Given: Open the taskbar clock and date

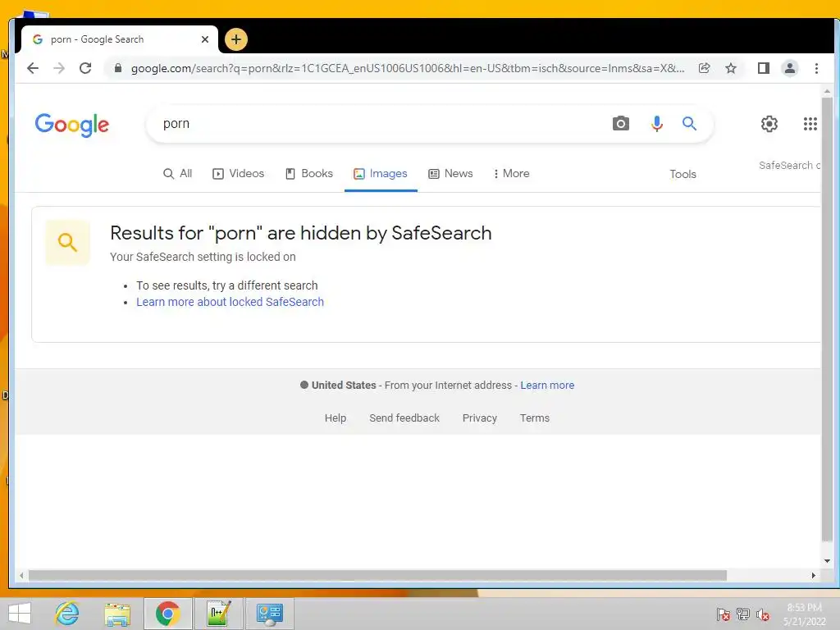Looking at the screenshot, I should tap(804, 614).
